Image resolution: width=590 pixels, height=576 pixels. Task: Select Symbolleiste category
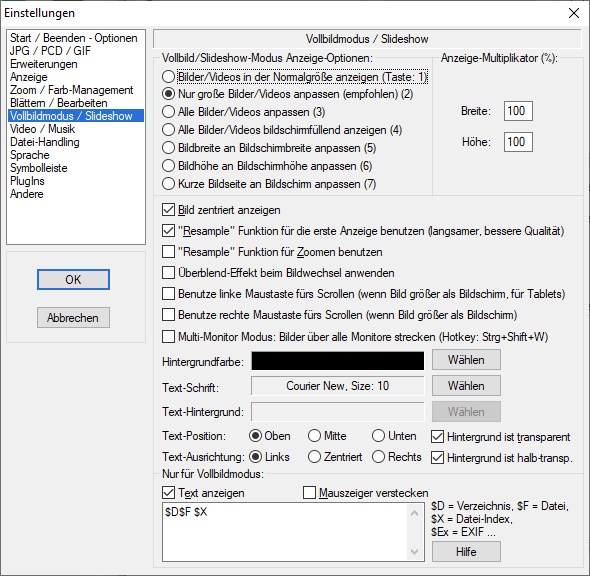coord(39,168)
